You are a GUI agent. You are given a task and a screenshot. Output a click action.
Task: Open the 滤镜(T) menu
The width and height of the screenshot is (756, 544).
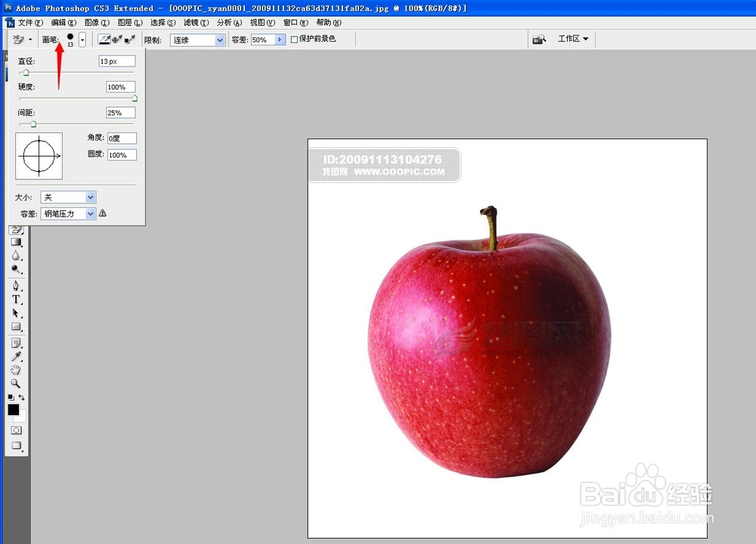[x=197, y=23]
